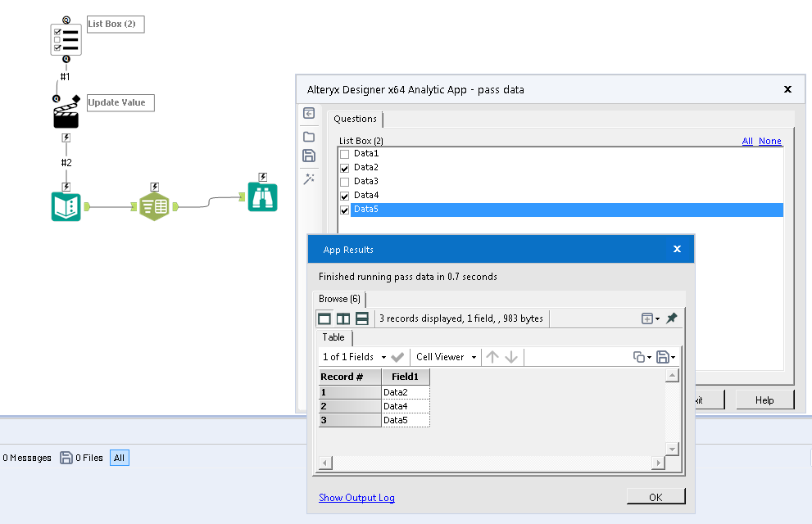Open the Questions tab
Image resolution: width=812 pixels, height=524 pixels.
[356, 119]
